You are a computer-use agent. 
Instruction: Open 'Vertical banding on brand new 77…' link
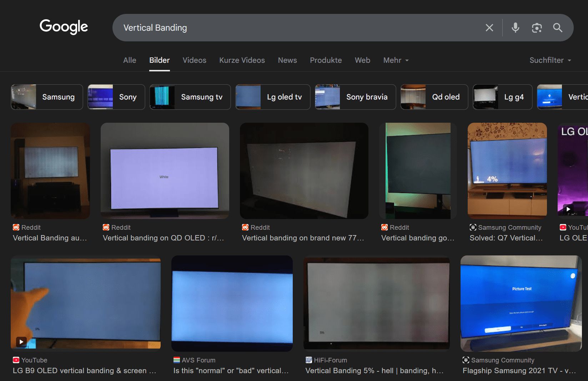[x=303, y=238]
